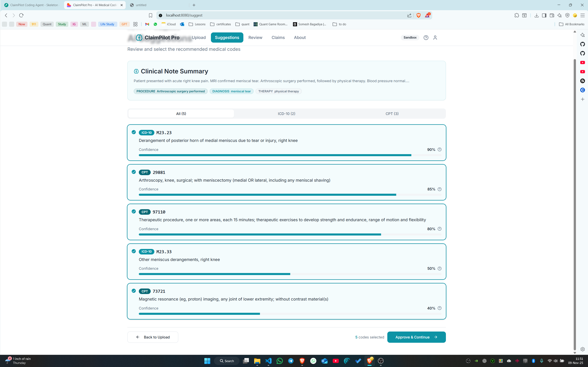
Task: Open the browser hamburger menu
Action: [x=582, y=15]
